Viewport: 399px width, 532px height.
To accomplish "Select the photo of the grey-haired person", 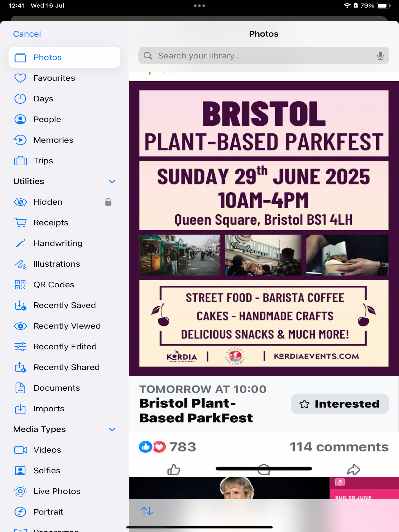I will click(x=229, y=488).
